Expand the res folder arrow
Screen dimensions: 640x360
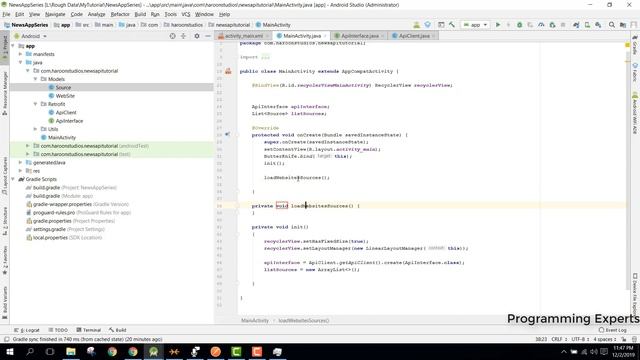point(20,171)
